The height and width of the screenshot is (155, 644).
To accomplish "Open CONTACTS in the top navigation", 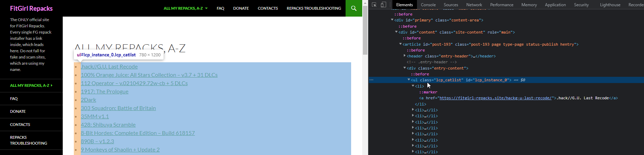I will click(268, 8).
